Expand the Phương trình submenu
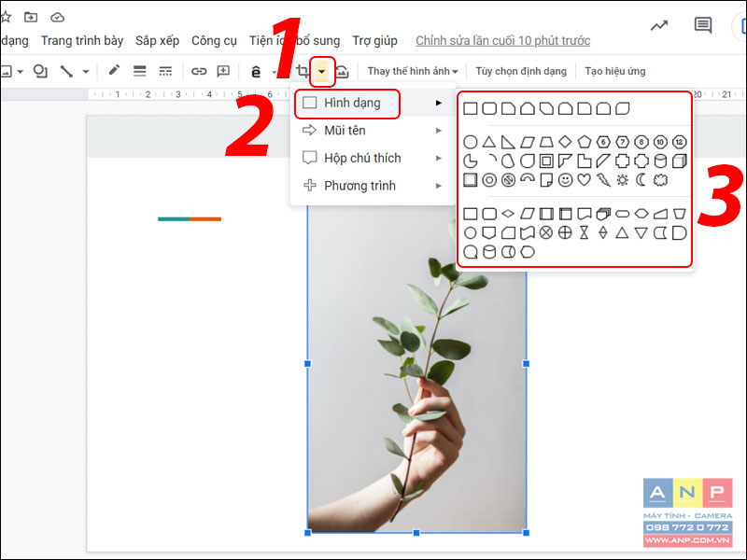747x560 pixels. pos(373,186)
